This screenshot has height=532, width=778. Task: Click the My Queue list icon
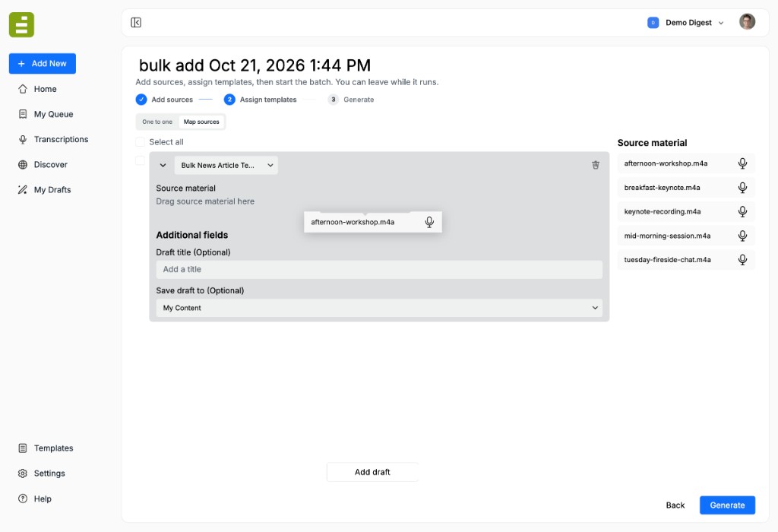click(x=23, y=114)
